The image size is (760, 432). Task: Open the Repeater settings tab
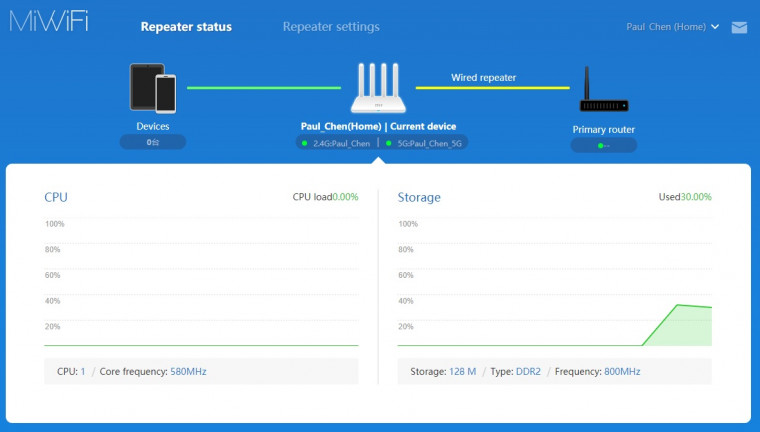pyautogui.click(x=331, y=27)
